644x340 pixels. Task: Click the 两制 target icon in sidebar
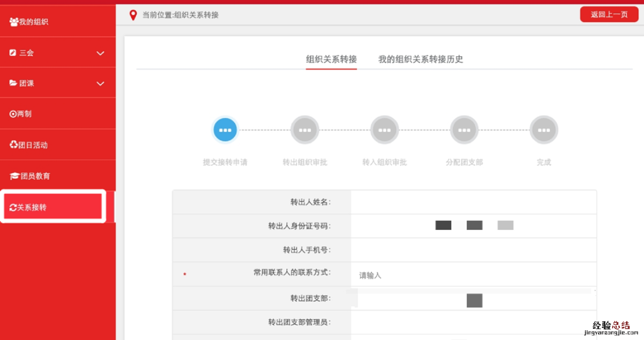13,114
